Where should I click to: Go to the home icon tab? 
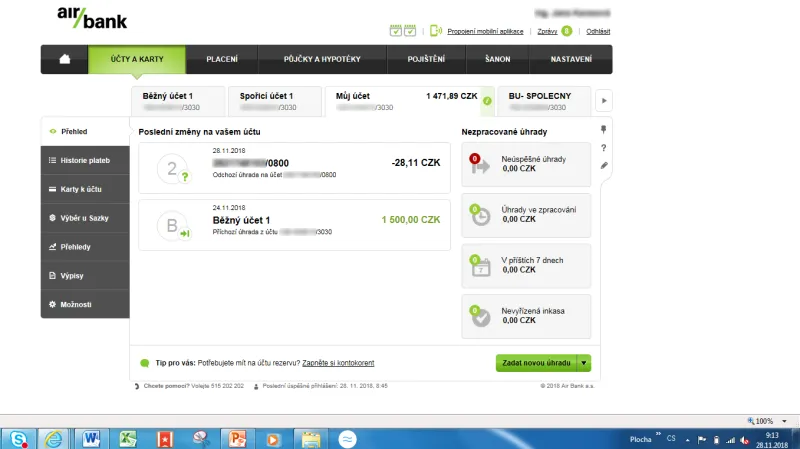click(x=65, y=59)
